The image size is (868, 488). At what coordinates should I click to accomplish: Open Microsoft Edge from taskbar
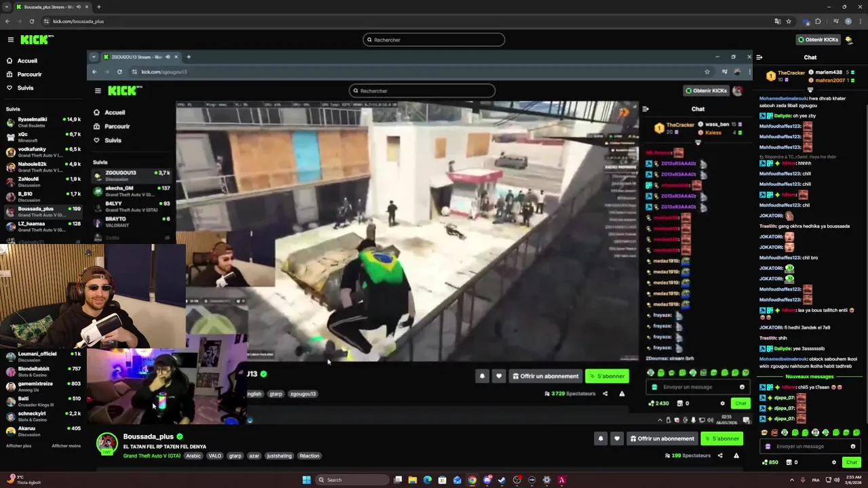[427, 480]
